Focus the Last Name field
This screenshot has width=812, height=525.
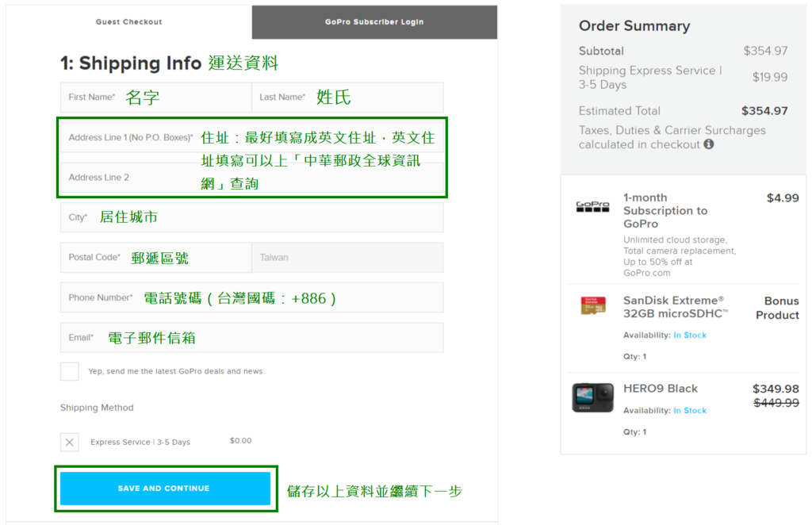347,98
